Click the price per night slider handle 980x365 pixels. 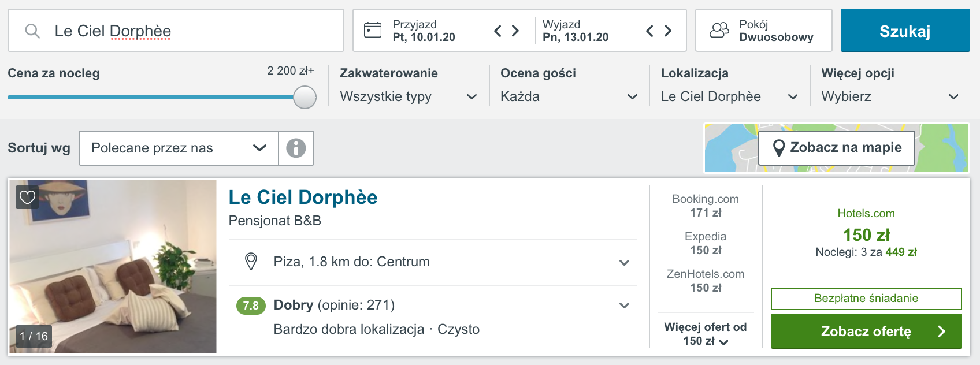click(x=305, y=97)
